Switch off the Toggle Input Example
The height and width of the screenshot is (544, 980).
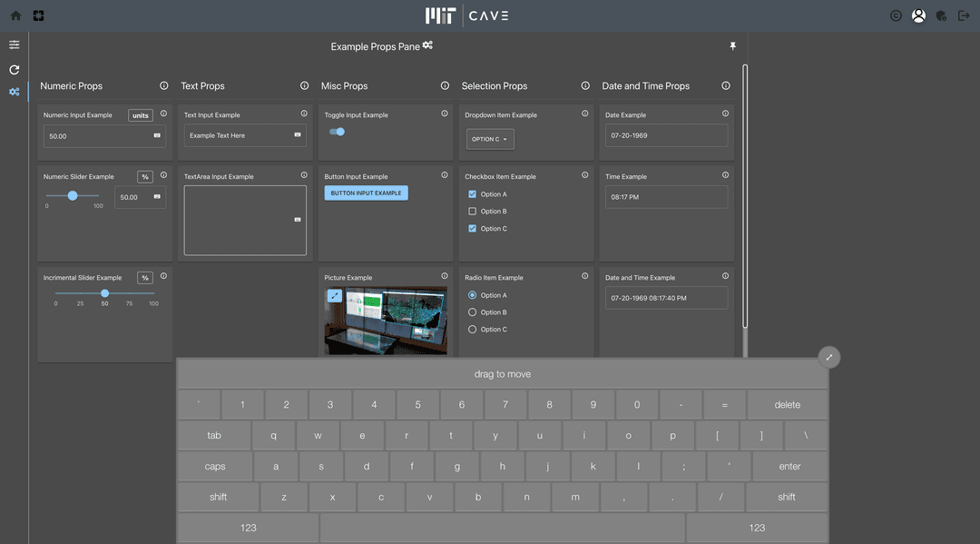(337, 132)
